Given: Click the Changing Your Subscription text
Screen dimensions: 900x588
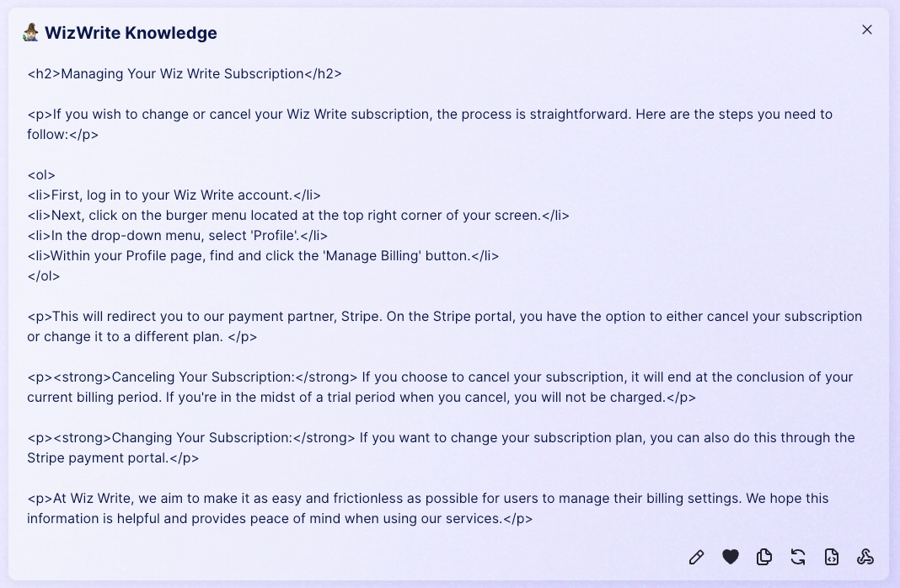Looking at the screenshot, I should click(x=201, y=438).
